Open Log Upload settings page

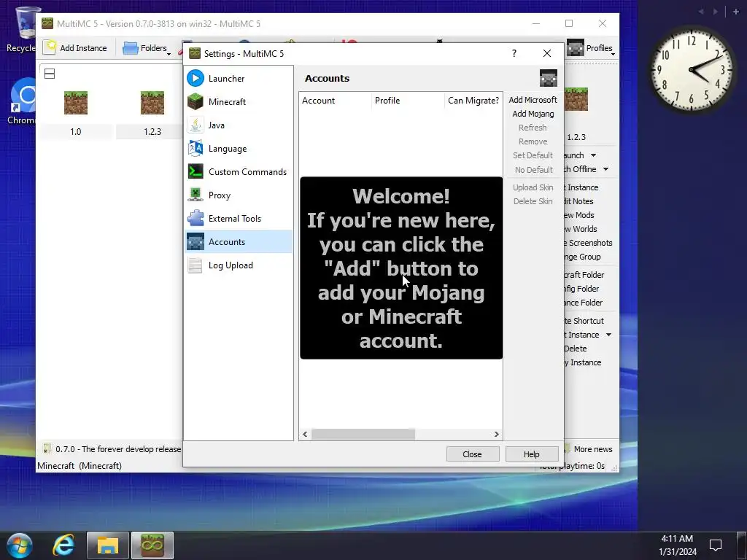click(239, 265)
